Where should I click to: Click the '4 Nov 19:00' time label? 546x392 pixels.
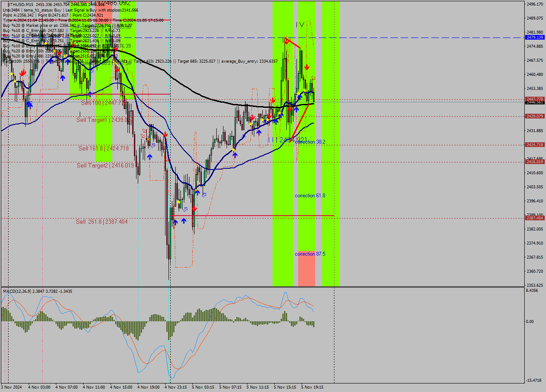point(148,387)
